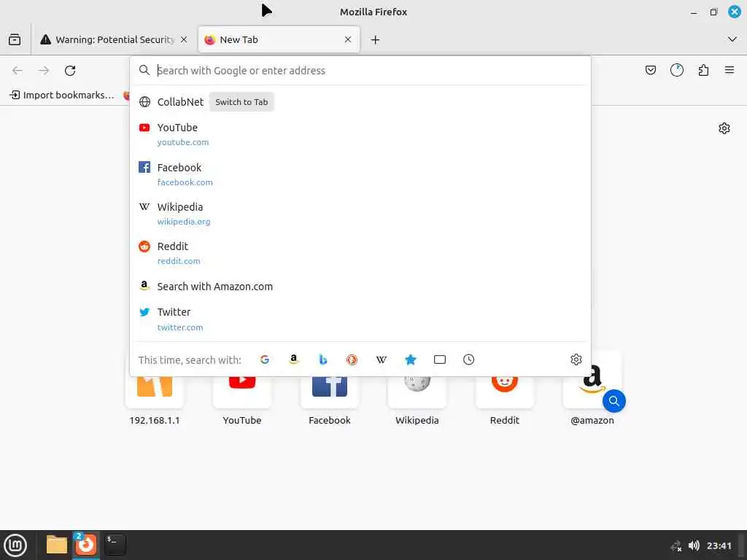The image size is (747, 560).
Task: Search this time with Wikipedia icon
Action: click(x=381, y=359)
